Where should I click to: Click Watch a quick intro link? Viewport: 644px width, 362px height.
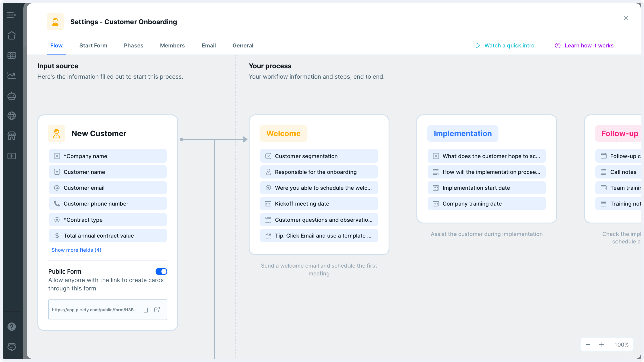click(505, 46)
